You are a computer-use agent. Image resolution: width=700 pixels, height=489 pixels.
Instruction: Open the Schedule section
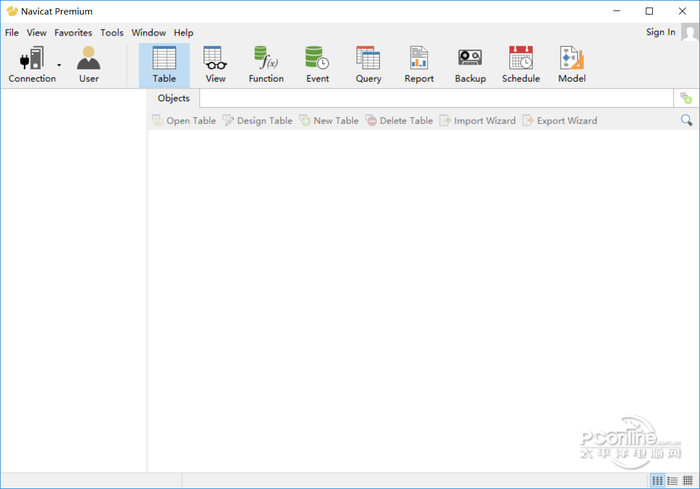point(521,65)
